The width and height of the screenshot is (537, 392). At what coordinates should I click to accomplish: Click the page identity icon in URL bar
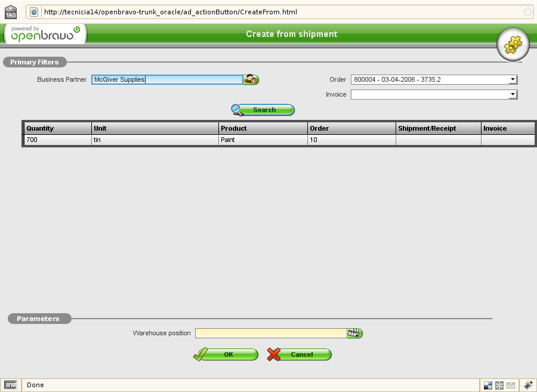click(x=34, y=12)
